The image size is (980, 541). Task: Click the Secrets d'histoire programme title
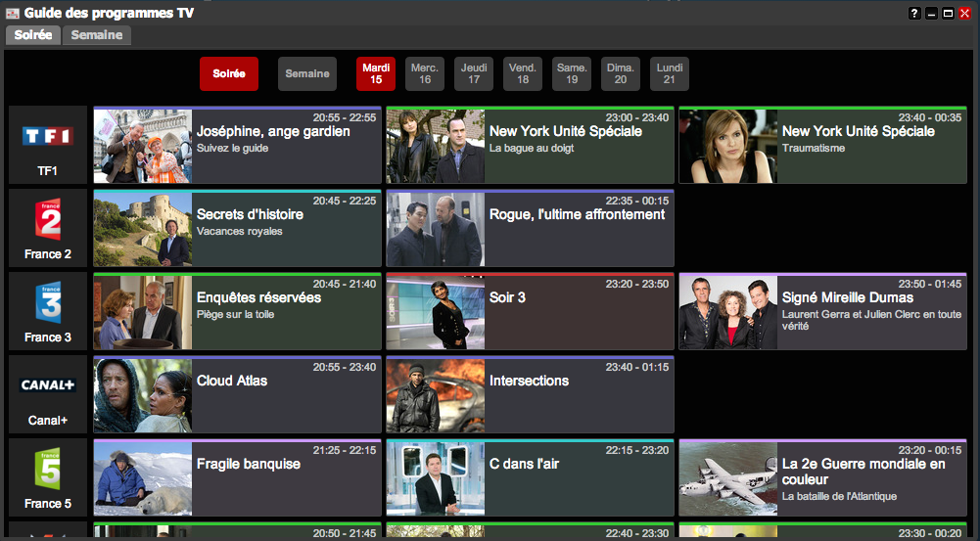[x=250, y=214]
